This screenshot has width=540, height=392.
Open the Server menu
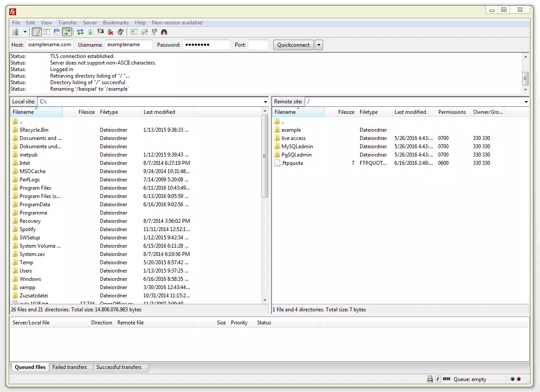coord(90,23)
